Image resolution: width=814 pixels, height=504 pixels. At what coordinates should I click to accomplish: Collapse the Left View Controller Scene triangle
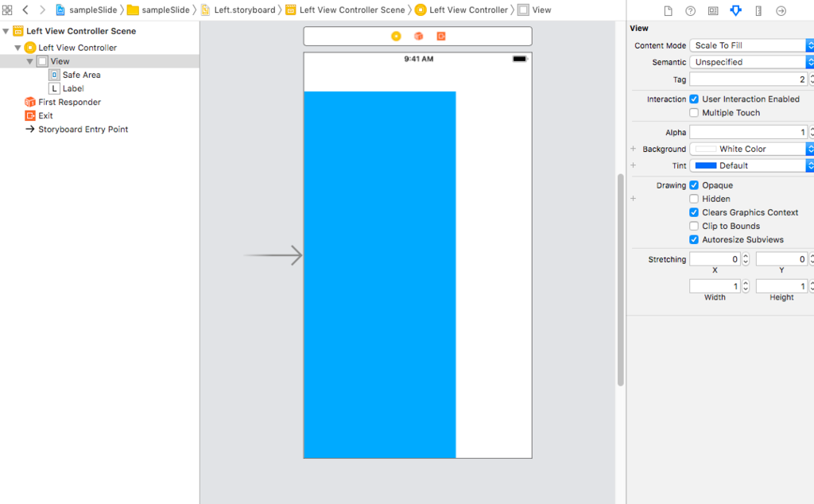(x=6, y=31)
